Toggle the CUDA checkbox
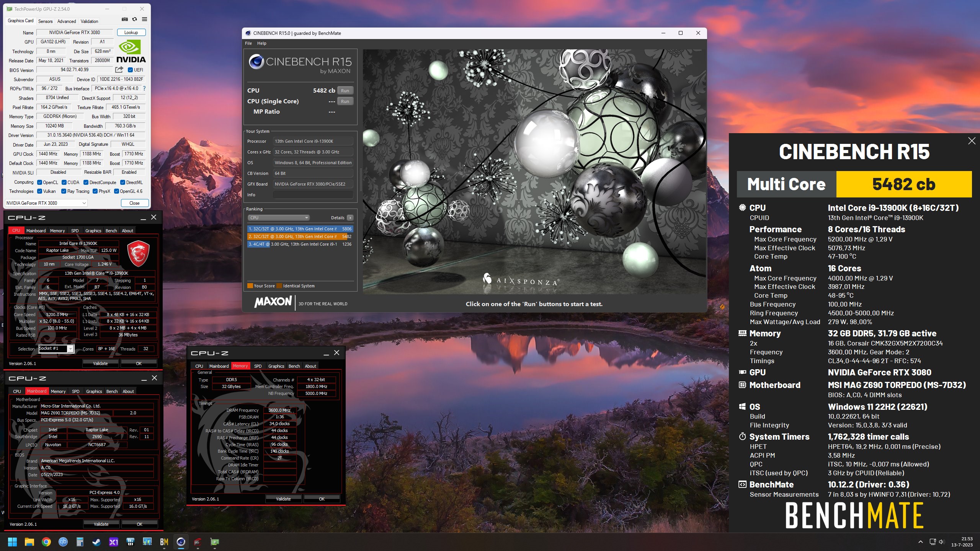 coord(64,182)
